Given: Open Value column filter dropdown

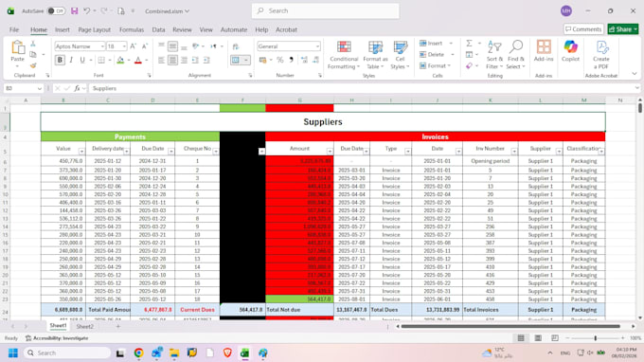Looking at the screenshot, I should pos(81,152).
